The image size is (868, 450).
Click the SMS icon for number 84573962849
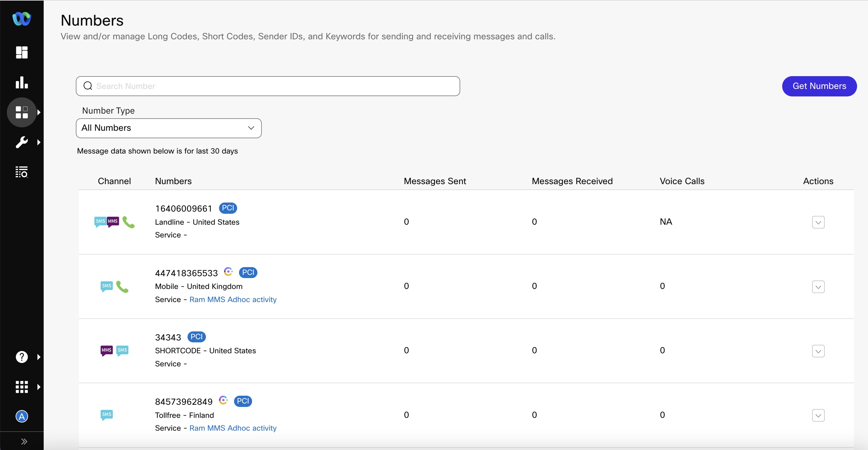[106, 414]
